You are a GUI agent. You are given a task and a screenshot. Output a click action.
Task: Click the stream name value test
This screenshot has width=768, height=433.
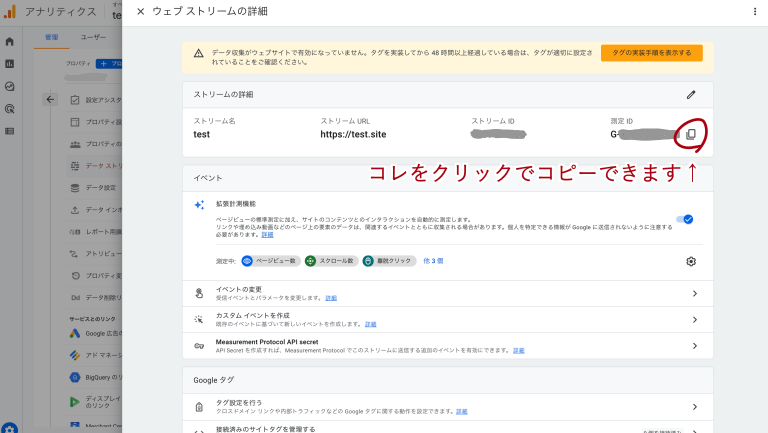pyautogui.click(x=201, y=134)
